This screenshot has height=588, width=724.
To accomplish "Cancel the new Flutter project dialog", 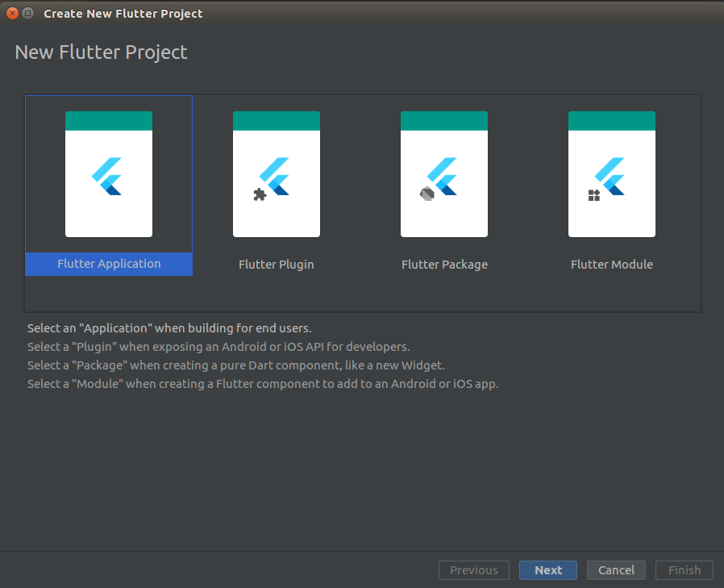I will tap(616, 570).
